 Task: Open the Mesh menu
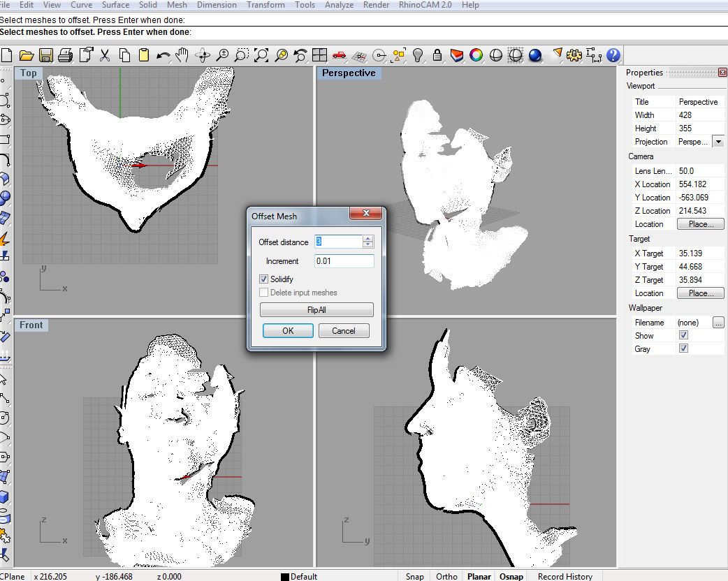[x=177, y=5]
